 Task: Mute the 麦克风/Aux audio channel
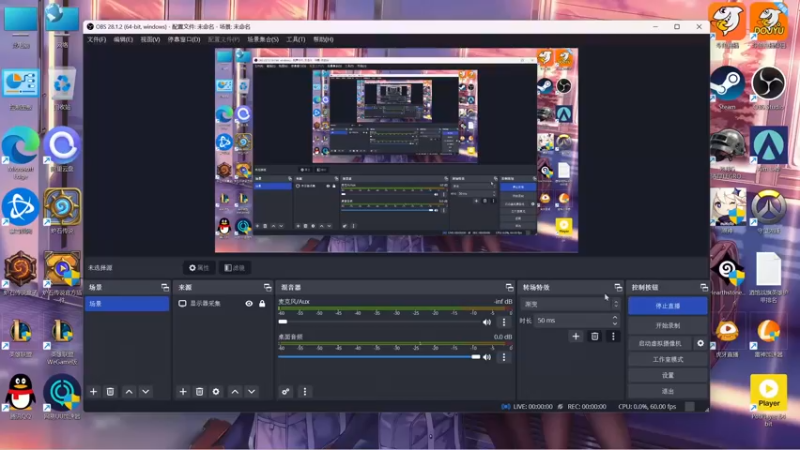[x=487, y=322]
